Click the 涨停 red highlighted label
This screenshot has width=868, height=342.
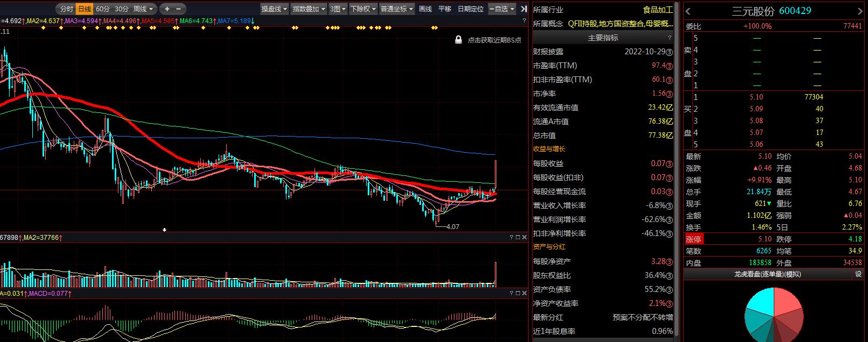(x=694, y=239)
